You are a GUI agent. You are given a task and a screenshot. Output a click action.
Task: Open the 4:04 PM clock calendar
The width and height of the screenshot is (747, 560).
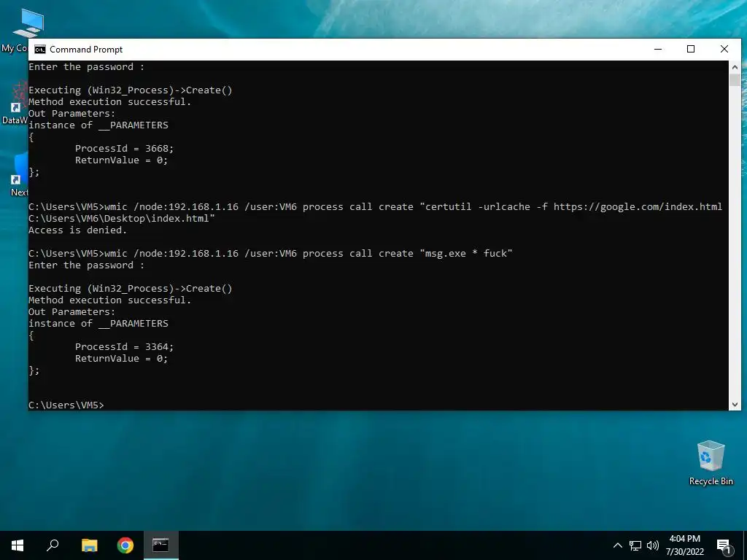click(x=684, y=545)
